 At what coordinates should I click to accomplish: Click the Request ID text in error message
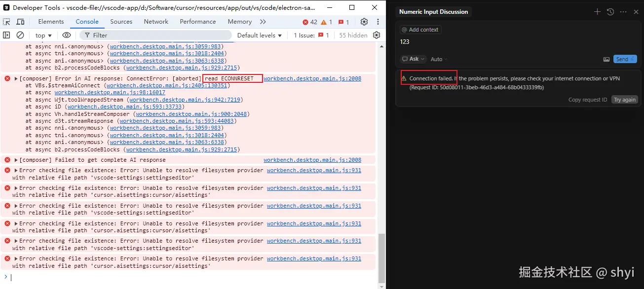[477, 87]
